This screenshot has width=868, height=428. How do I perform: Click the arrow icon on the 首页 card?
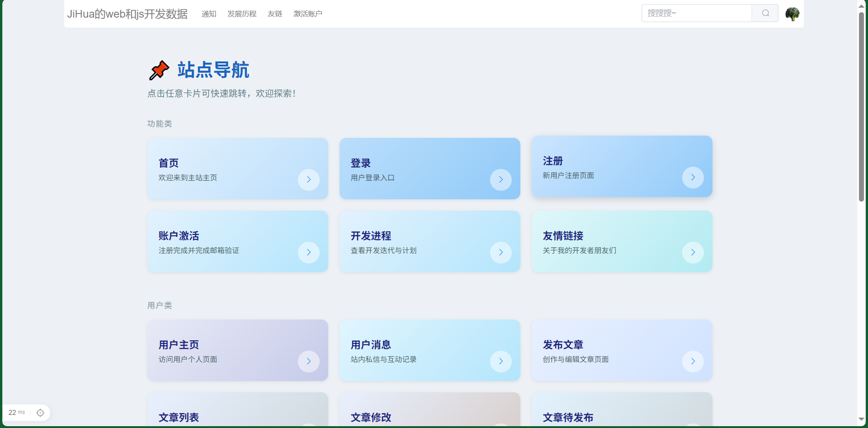click(x=308, y=180)
